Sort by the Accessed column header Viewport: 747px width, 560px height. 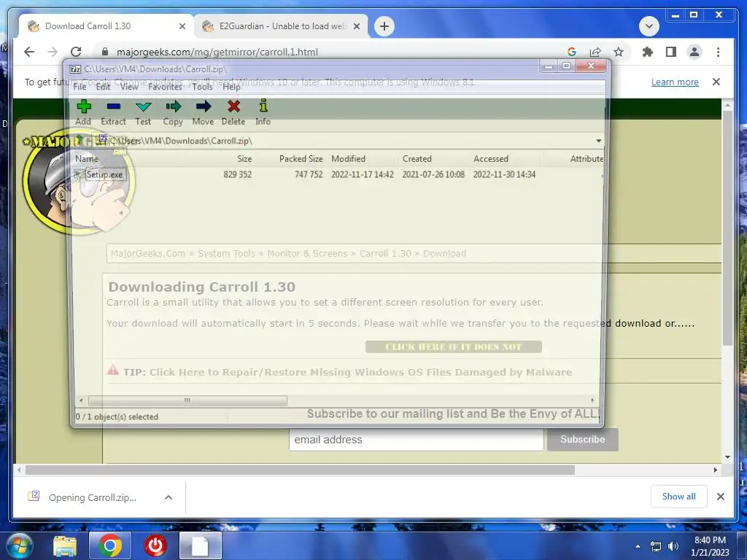tap(491, 158)
